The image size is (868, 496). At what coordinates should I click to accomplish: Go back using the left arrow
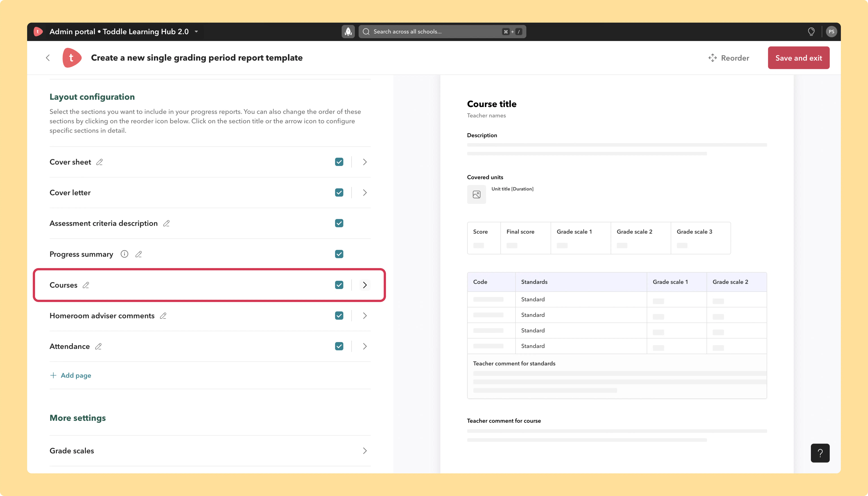tap(48, 58)
